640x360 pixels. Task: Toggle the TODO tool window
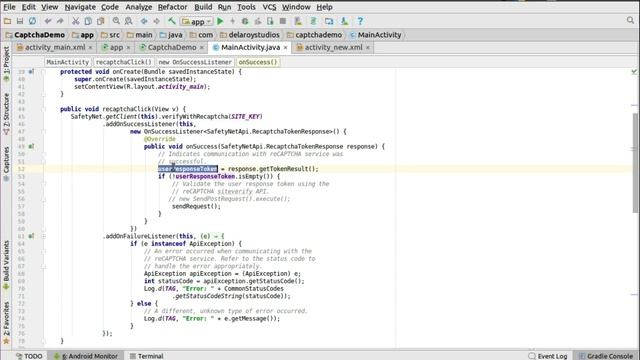point(29,356)
